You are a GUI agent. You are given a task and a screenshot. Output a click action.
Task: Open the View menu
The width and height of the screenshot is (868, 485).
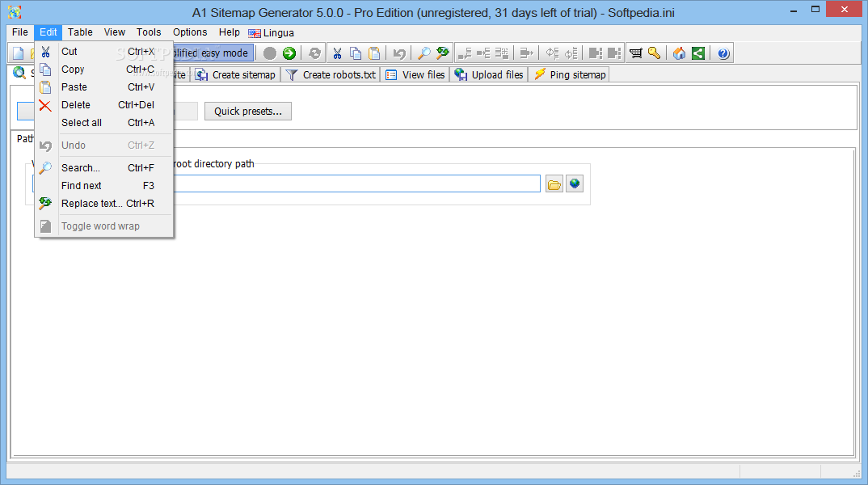coord(115,32)
